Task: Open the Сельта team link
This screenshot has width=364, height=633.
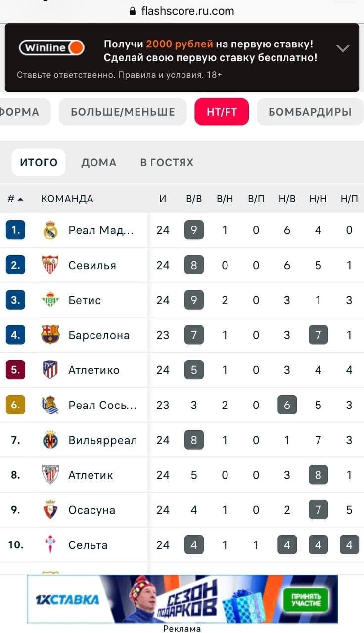Action: click(x=88, y=545)
